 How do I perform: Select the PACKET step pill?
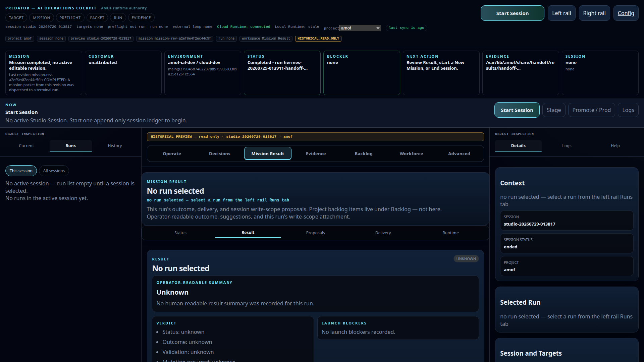pos(97,18)
